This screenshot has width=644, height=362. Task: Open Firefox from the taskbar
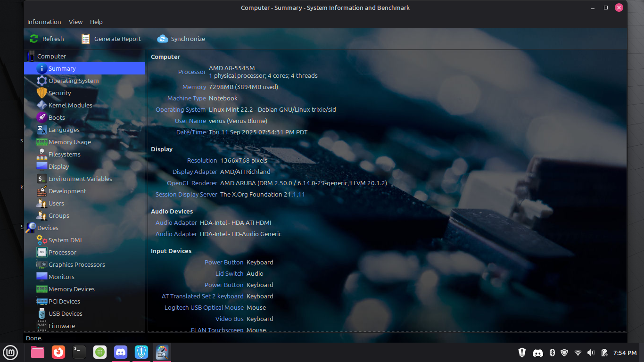(58, 352)
